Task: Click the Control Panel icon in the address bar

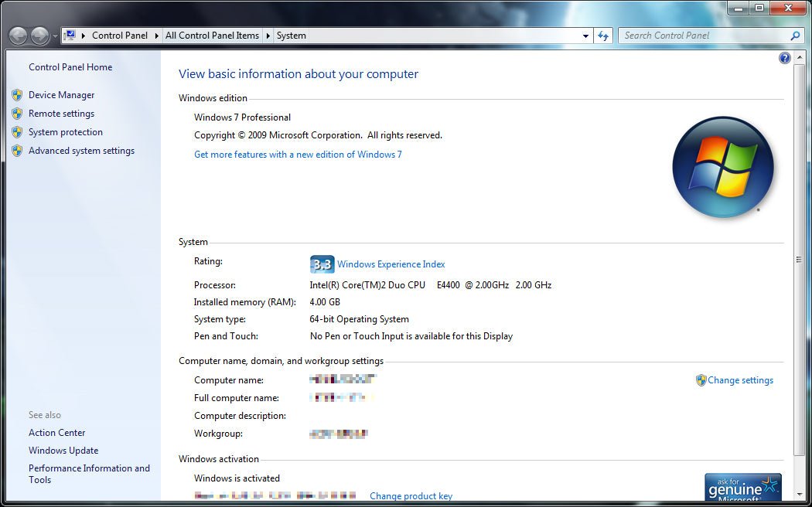Action: [73, 35]
